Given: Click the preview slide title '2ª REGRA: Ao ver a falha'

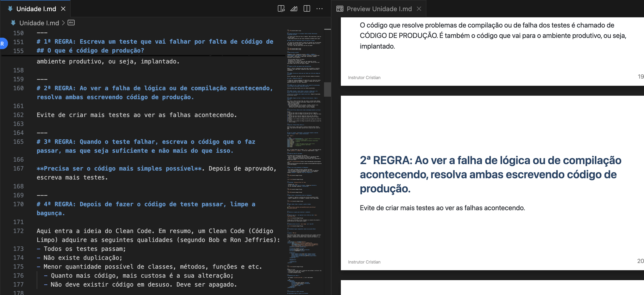Looking at the screenshot, I should [490, 174].
